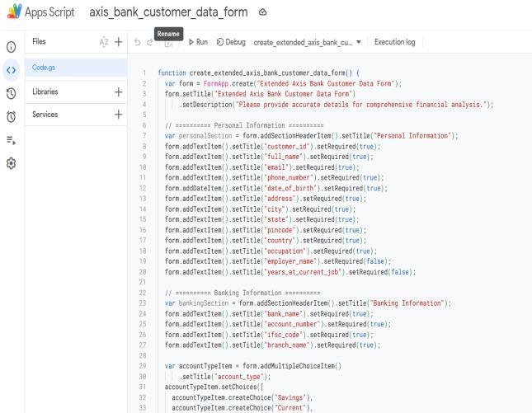532x413 pixels.
Task: Click function name create_extended_axis_bank_customer_data_form in code
Action: [267, 73]
